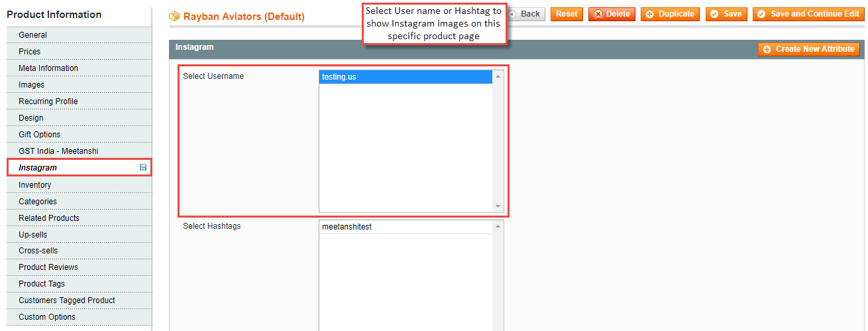Open the Recurring Profile tab
This screenshot has height=331, width=868.
(79, 101)
